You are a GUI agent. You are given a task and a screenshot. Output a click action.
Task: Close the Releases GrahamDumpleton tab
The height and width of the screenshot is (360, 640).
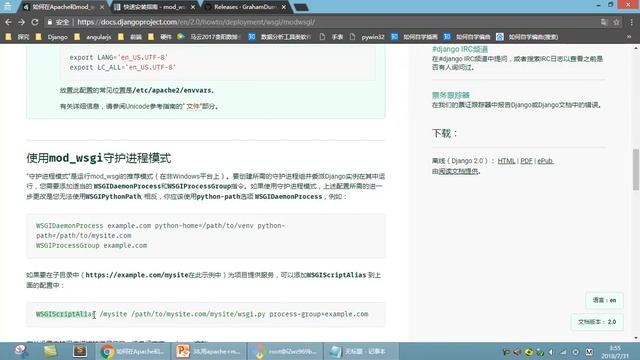[x=284, y=7]
